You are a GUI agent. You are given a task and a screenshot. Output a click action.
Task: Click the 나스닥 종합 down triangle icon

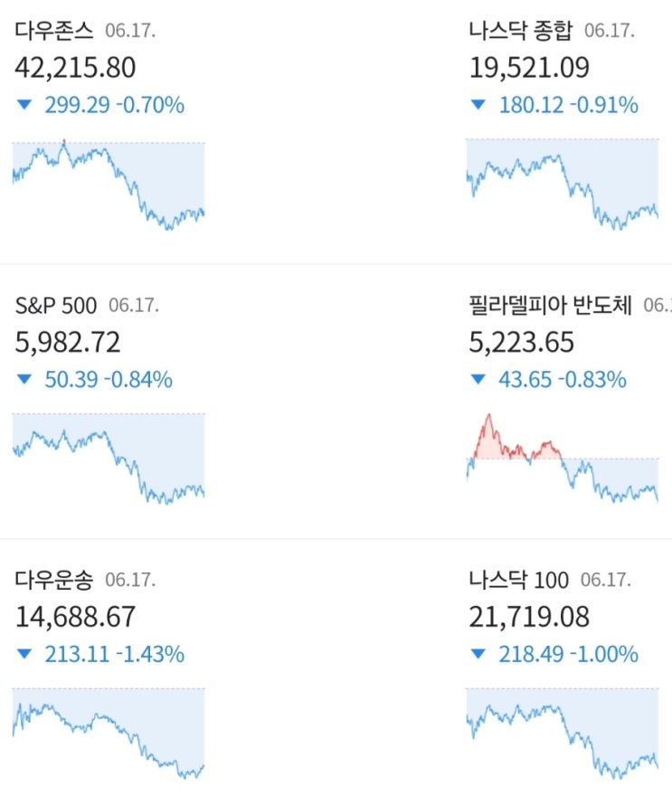[x=478, y=106]
